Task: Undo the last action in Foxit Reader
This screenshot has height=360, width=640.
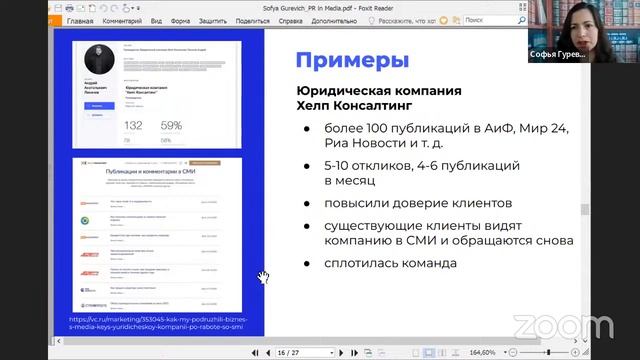Action: (x=103, y=8)
